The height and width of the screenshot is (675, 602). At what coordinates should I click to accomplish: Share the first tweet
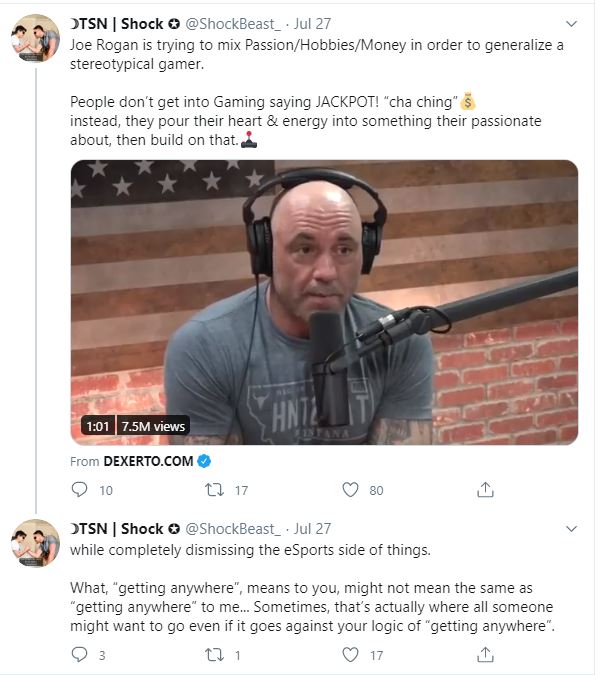[x=486, y=490]
